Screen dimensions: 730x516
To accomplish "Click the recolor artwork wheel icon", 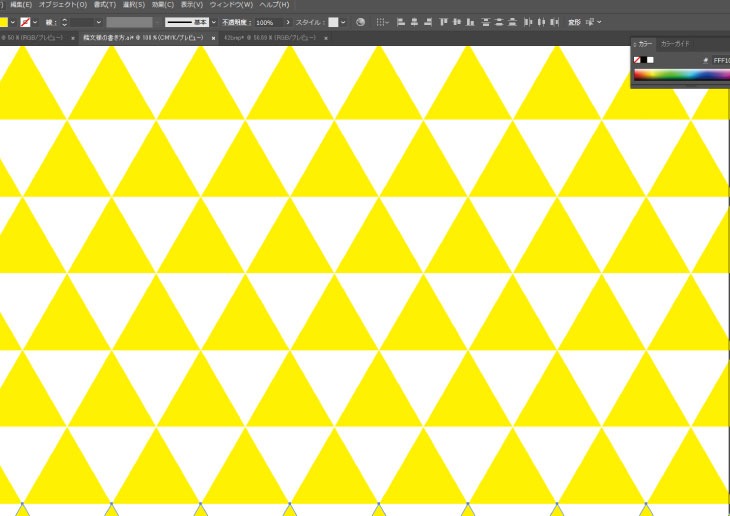I will click(x=361, y=22).
